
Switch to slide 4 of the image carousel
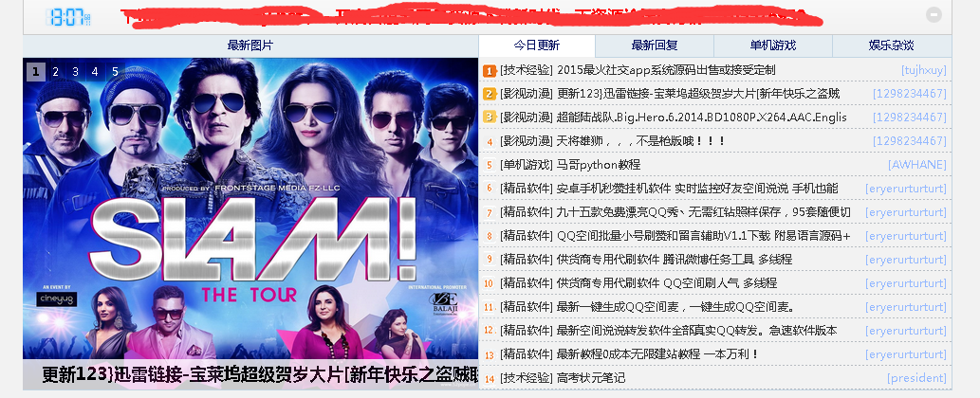click(x=95, y=72)
